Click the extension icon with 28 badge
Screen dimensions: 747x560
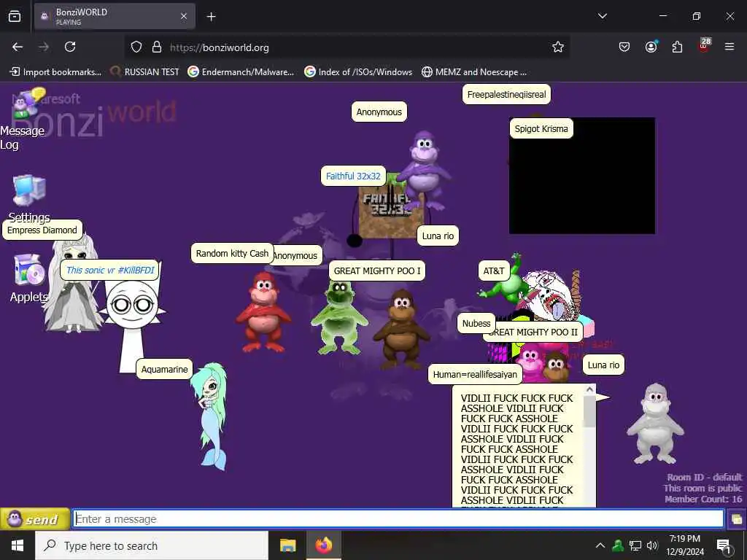(704, 46)
